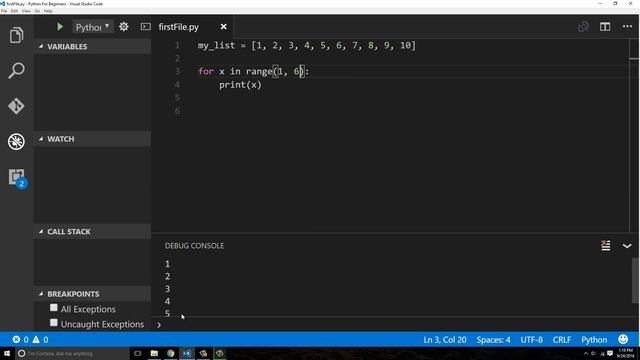Click the editor minimap overview ruler
Image resolution: width=640 pixels, height=360 pixels.
click(x=634, y=135)
